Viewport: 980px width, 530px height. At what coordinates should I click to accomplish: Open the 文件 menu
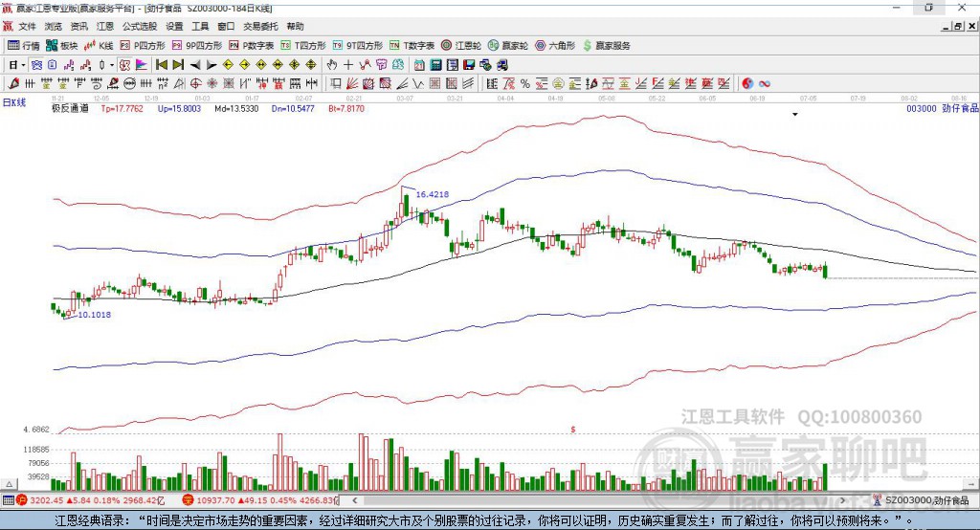click(27, 26)
